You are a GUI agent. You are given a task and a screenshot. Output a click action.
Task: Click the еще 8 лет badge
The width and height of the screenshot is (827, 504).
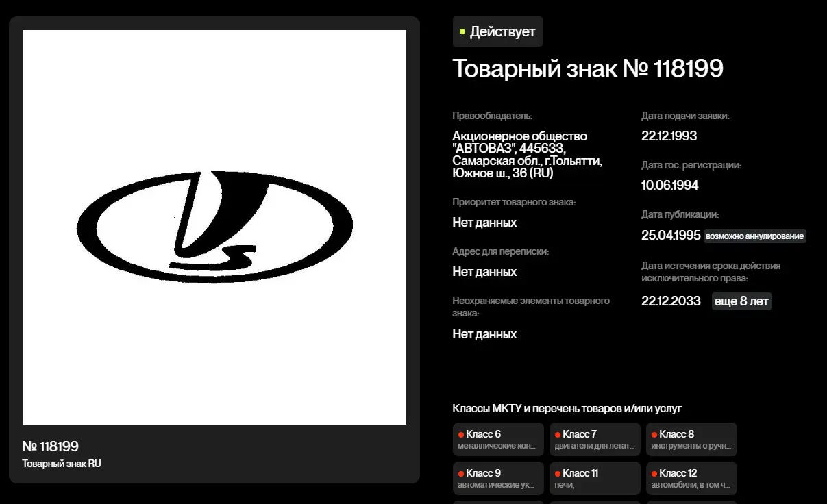[741, 301]
